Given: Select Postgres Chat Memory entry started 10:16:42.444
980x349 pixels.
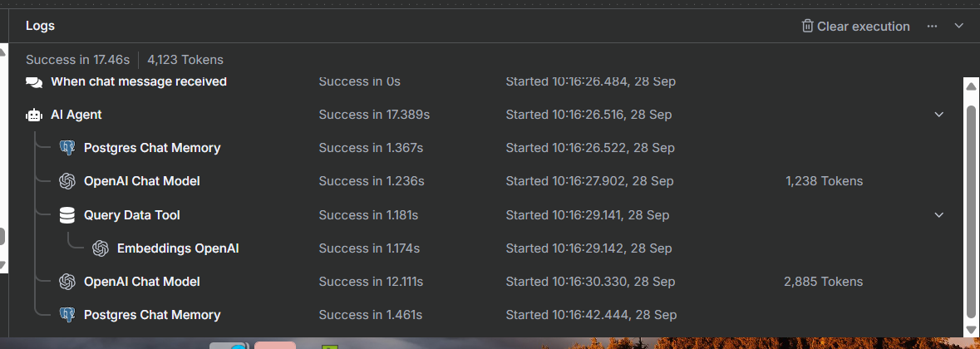Looking at the screenshot, I should click(x=152, y=315).
